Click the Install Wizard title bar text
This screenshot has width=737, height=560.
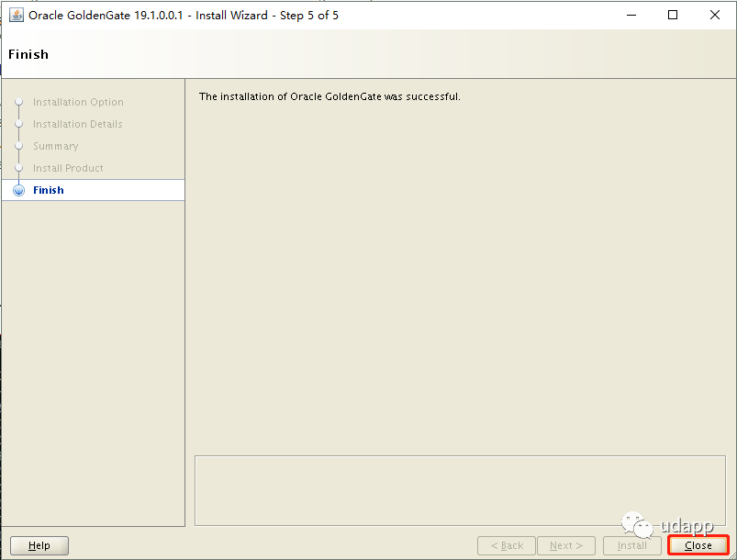(184, 16)
